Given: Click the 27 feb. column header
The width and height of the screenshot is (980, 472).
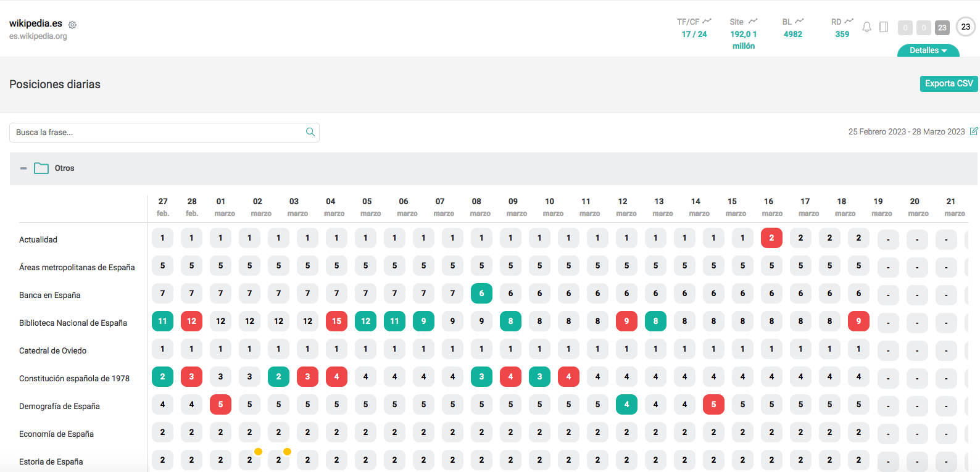Looking at the screenshot, I should (x=163, y=207).
